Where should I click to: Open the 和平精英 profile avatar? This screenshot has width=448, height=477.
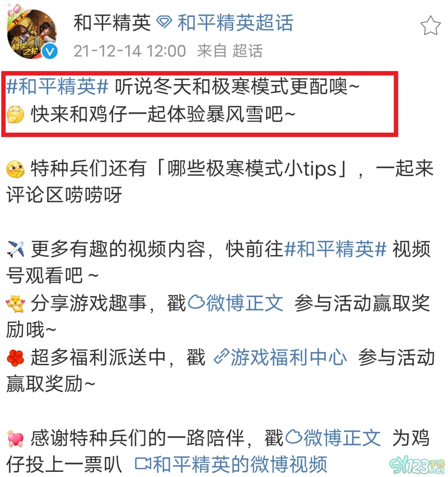pyautogui.click(x=31, y=33)
